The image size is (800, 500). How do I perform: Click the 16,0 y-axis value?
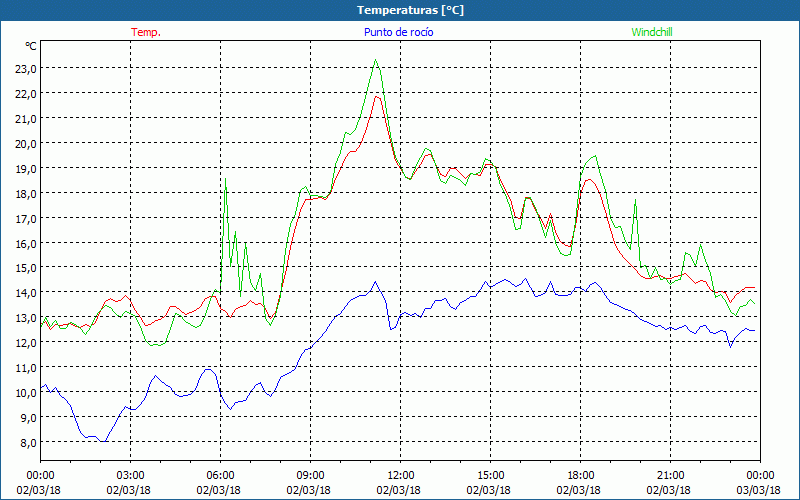26,243
